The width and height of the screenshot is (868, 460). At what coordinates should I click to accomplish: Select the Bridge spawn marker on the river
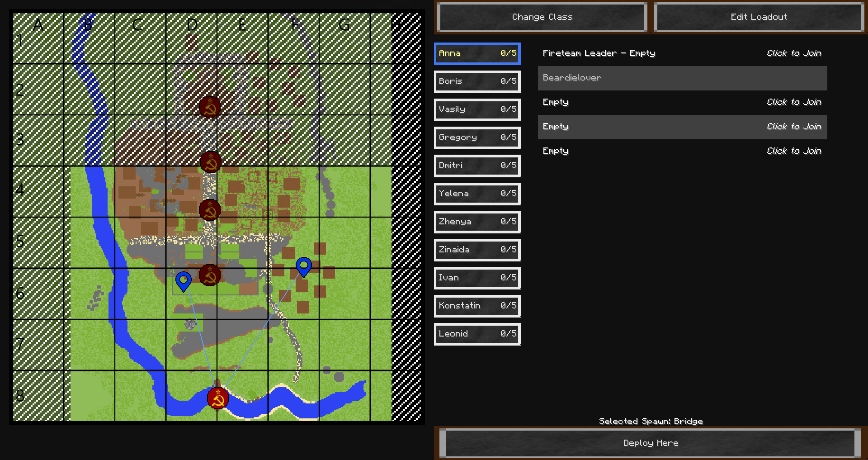click(x=218, y=398)
